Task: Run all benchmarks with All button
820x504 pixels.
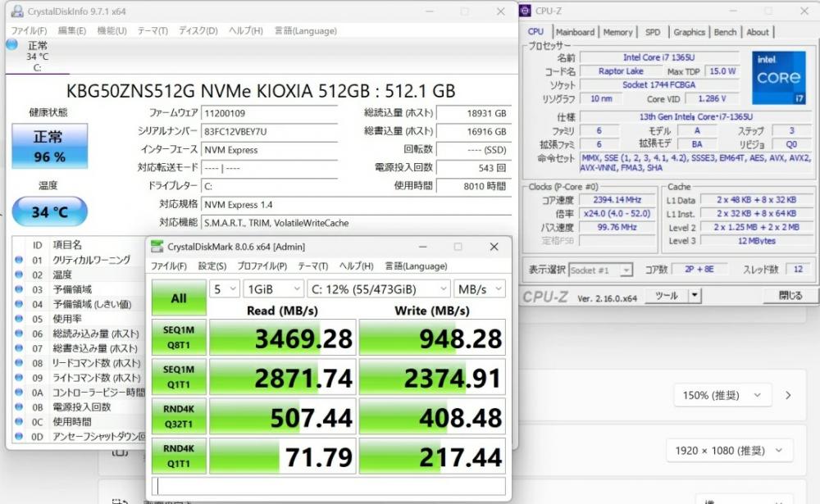Action: point(179,298)
